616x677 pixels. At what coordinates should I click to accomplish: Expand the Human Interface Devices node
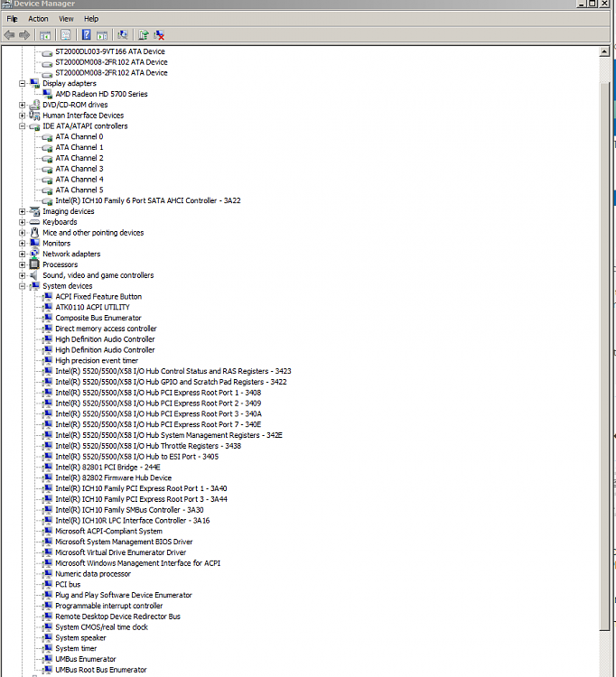tap(22, 116)
